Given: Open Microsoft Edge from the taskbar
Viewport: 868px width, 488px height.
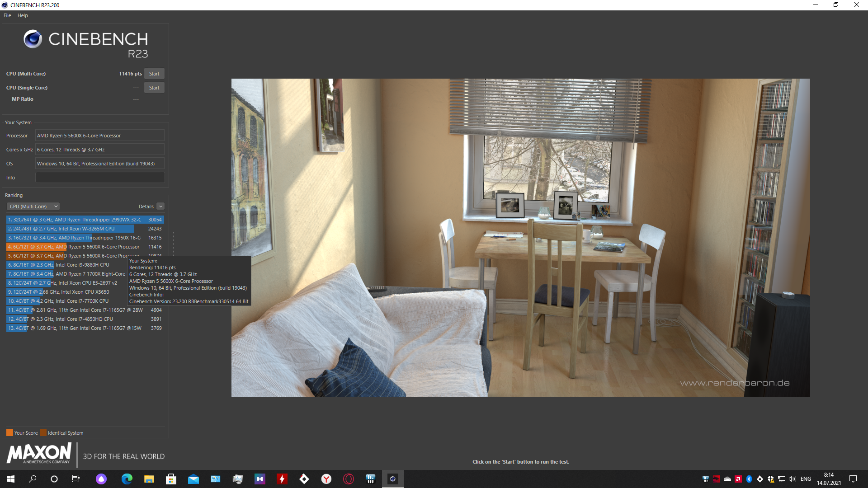Looking at the screenshot, I should point(127,479).
